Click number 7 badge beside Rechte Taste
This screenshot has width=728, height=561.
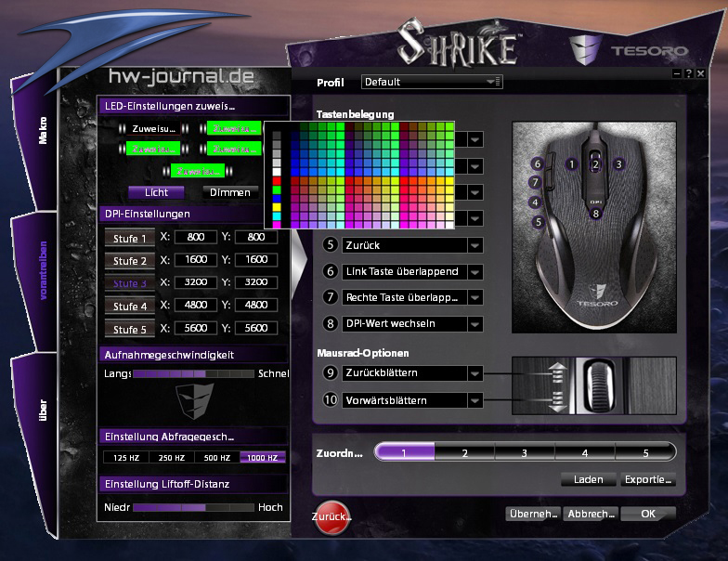click(331, 297)
